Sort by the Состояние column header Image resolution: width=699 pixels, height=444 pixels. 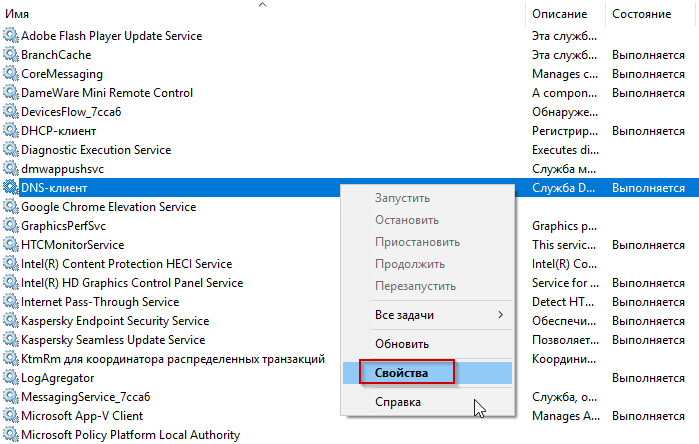642,14
